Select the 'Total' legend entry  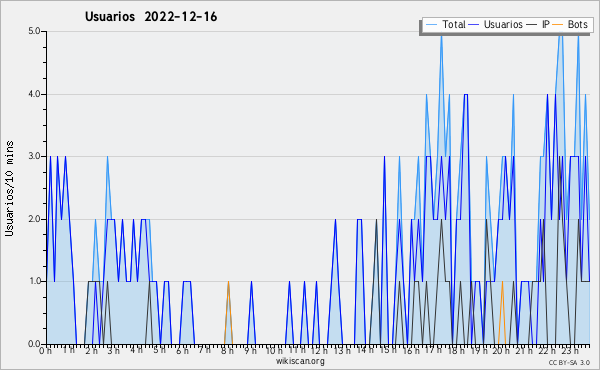point(454,24)
